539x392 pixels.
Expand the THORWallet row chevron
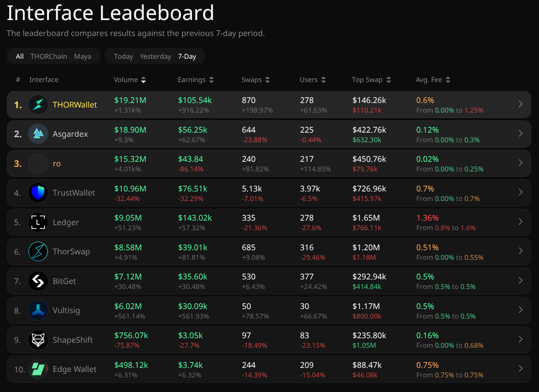tap(520, 104)
